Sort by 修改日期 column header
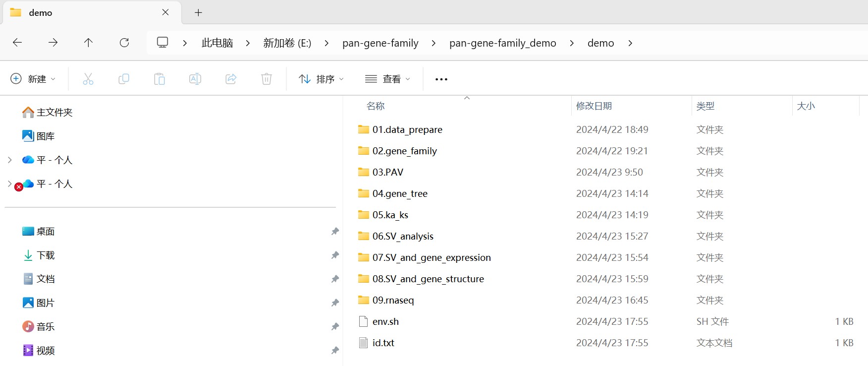 click(x=594, y=106)
